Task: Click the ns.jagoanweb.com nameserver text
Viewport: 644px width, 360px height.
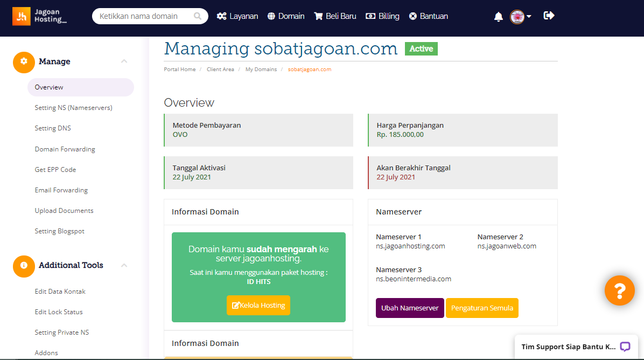Action: click(507, 246)
